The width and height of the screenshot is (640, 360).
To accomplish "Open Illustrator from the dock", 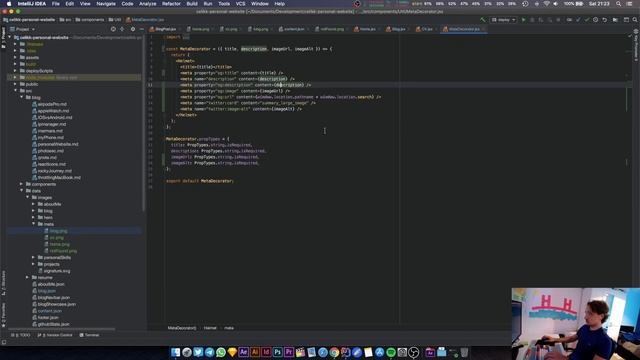I will tap(255, 352).
